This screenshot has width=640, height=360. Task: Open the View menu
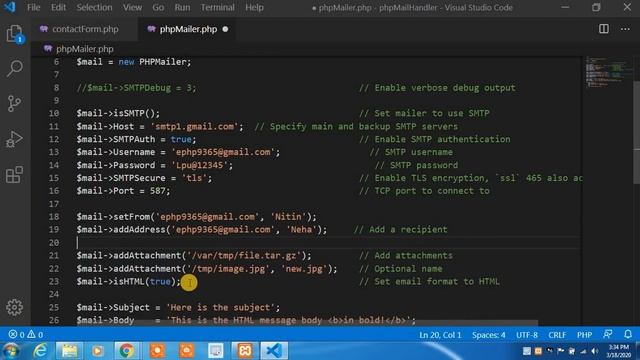(132, 7)
